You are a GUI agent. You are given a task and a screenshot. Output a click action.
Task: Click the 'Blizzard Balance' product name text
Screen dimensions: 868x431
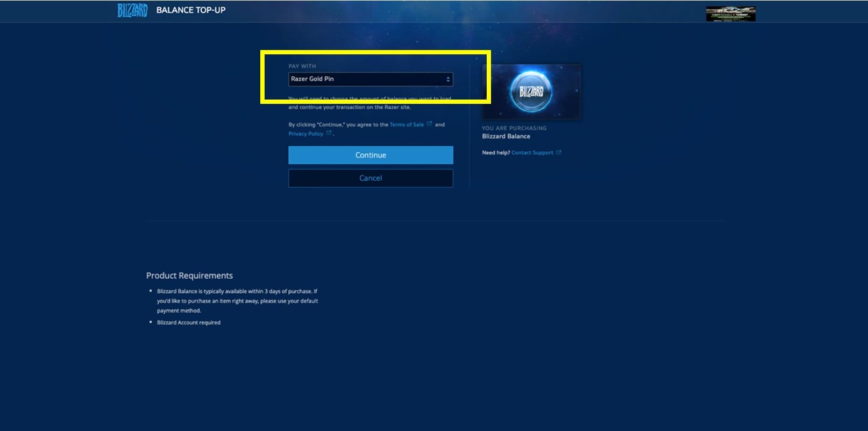pos(506,137)
